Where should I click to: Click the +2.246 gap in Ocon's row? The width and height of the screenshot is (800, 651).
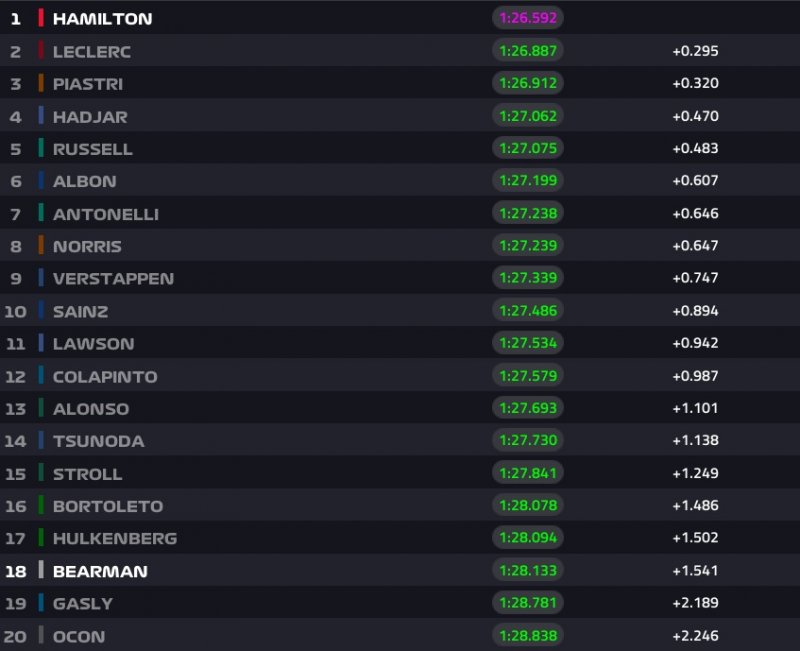click(695, 636)
